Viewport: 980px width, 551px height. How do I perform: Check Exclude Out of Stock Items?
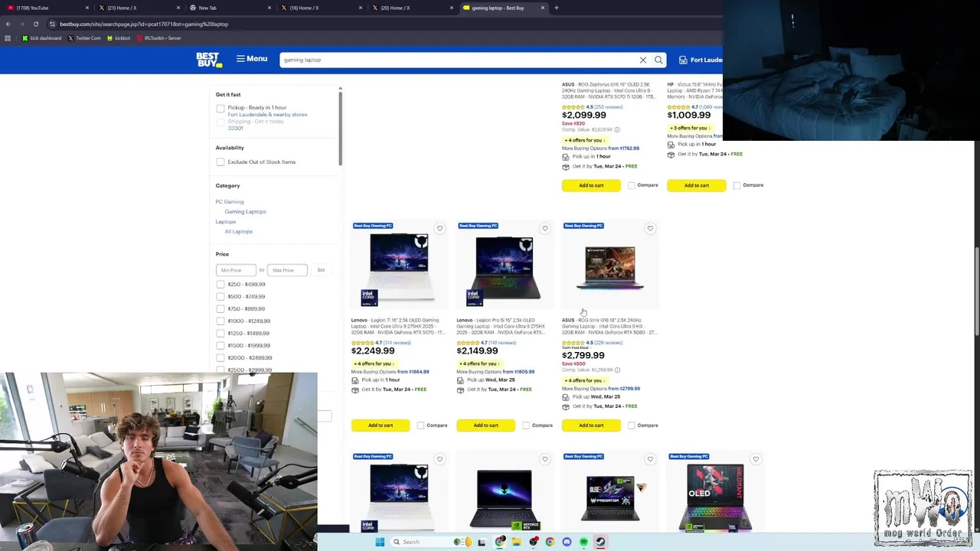(220, 162)
